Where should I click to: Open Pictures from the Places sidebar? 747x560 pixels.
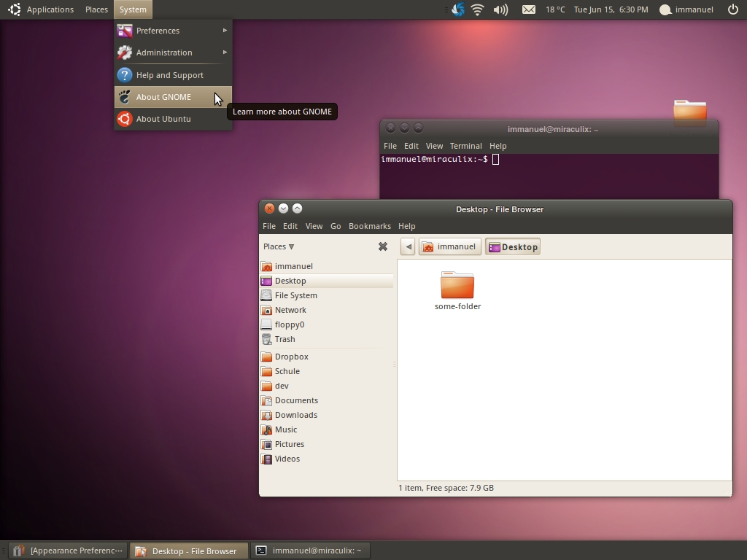(x=288, y=444)
